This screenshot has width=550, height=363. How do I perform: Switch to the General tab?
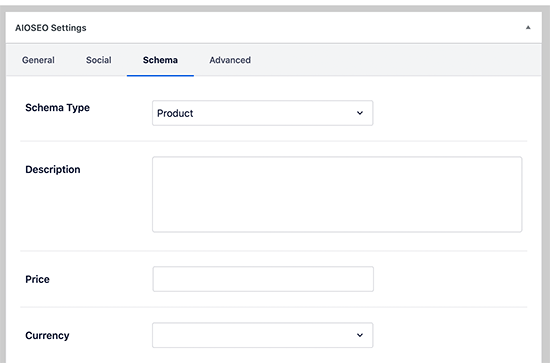coord(38,60)
